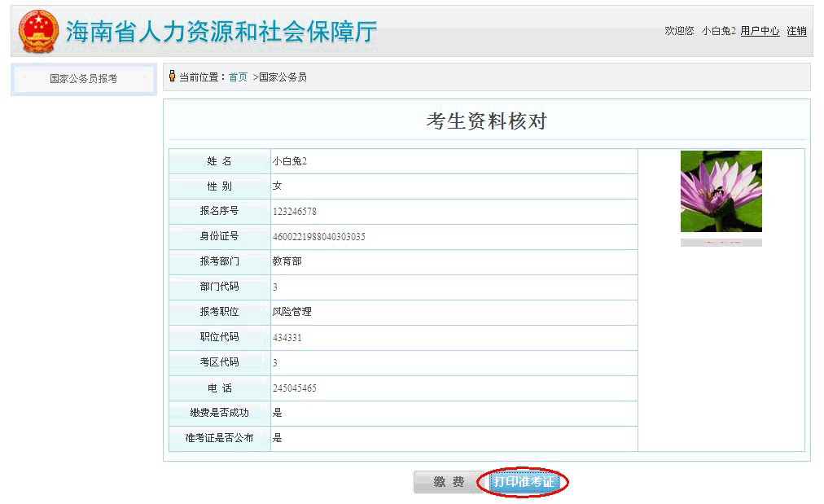This screenshot has height=504, width=824.
Task: Click the 缴费 payment button
Action: [449, 482]
